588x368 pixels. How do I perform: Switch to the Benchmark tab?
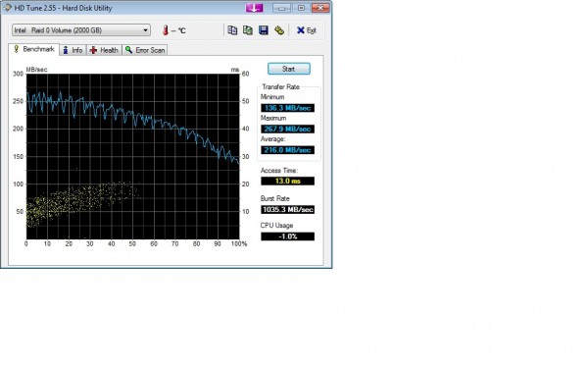pos(34,49)
